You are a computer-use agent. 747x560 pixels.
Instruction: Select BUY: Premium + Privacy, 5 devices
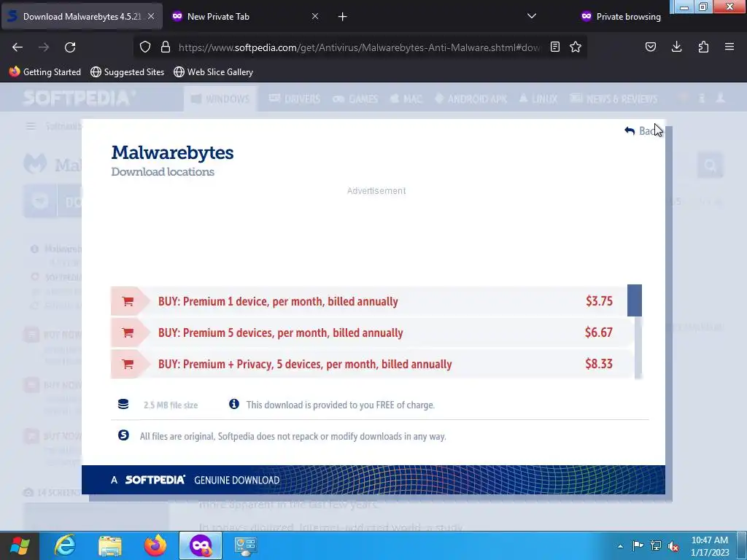tap(305, 365)
